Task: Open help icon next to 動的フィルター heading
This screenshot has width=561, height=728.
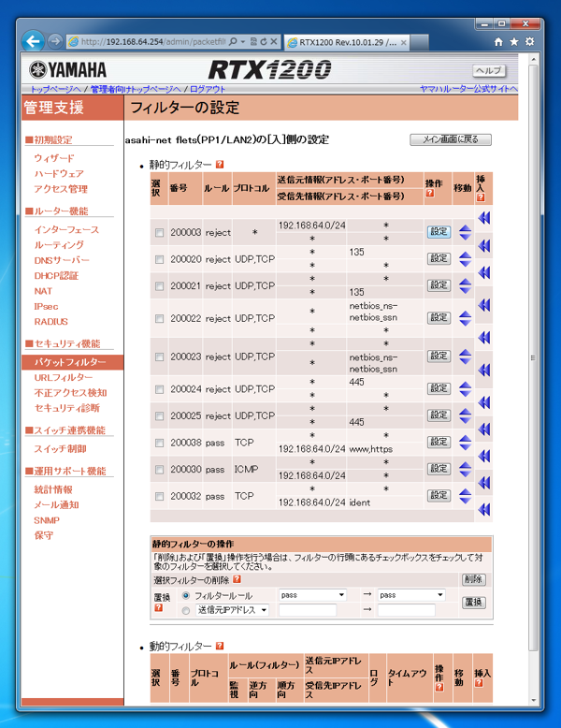Action: 220,646
